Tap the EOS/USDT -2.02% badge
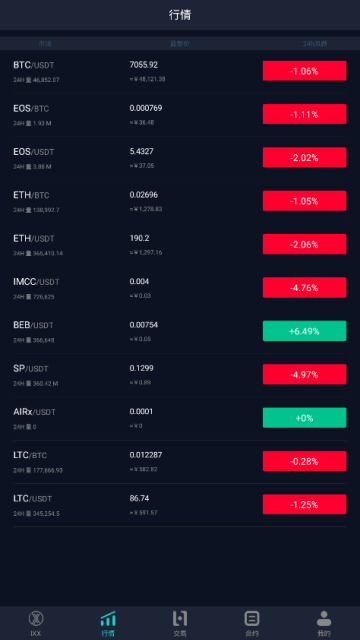This screenshot has height=640, width=360. point(304,158)
